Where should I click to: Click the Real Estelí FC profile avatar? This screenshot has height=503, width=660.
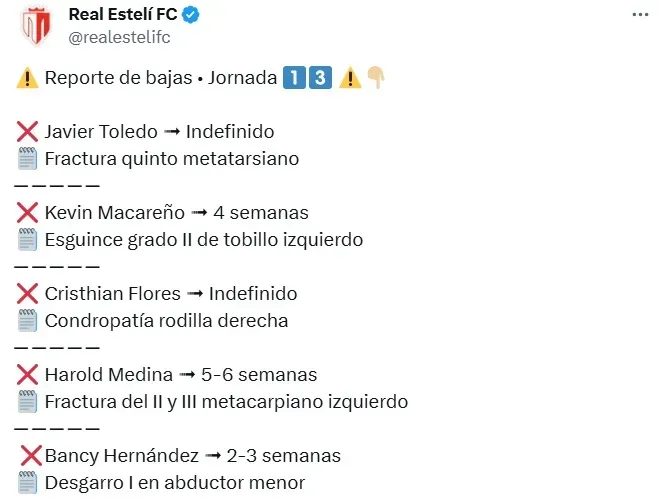tap(36, 25)
